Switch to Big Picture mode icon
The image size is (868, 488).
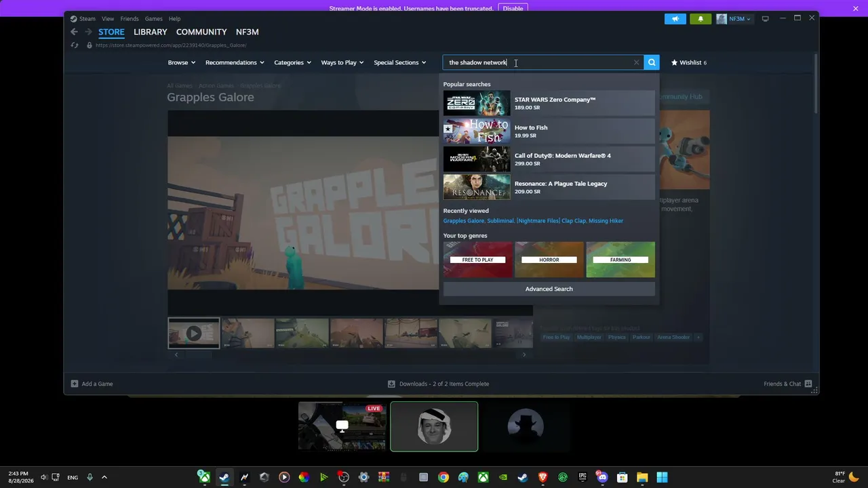pyautogui.click(x=766, y=19)
